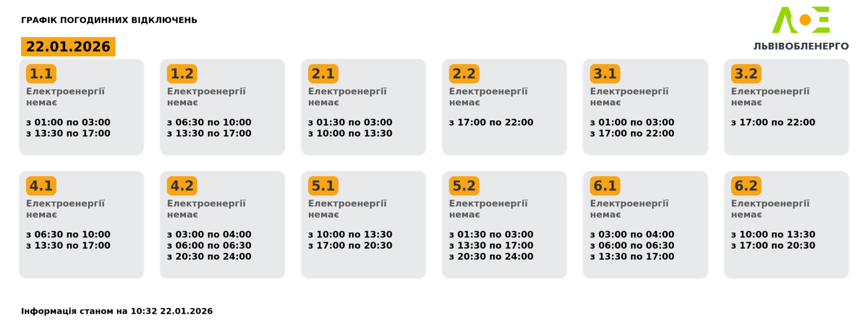Click the 22.01.2026 date label
The width and height of the screenshot is (868, 326).
[68, 47]
